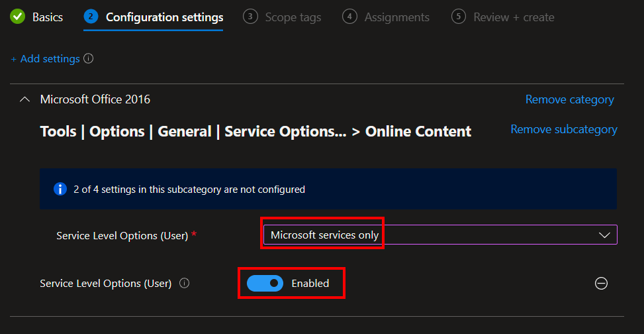The height and width of the screenshot is (334, 644).
Task: Click info icon beside Service Level Options toggle label
Action: point(185,284)
